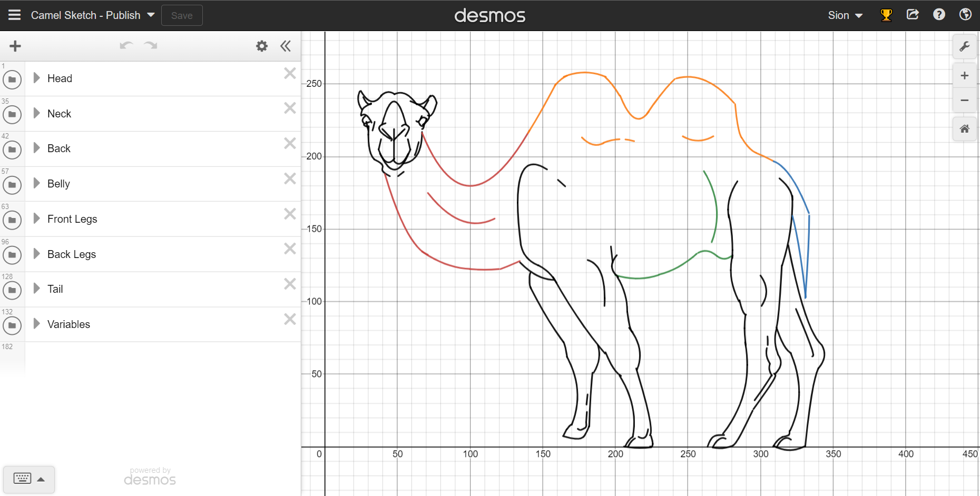The image size is (980, 496).
Task: Share the graph with share icon
Action: point(913,15)
